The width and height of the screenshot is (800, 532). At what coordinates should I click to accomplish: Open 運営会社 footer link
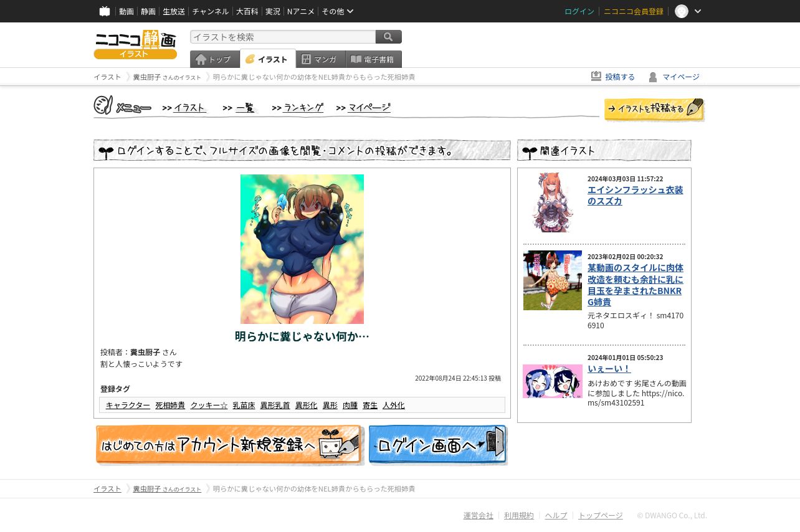(479, 515)
